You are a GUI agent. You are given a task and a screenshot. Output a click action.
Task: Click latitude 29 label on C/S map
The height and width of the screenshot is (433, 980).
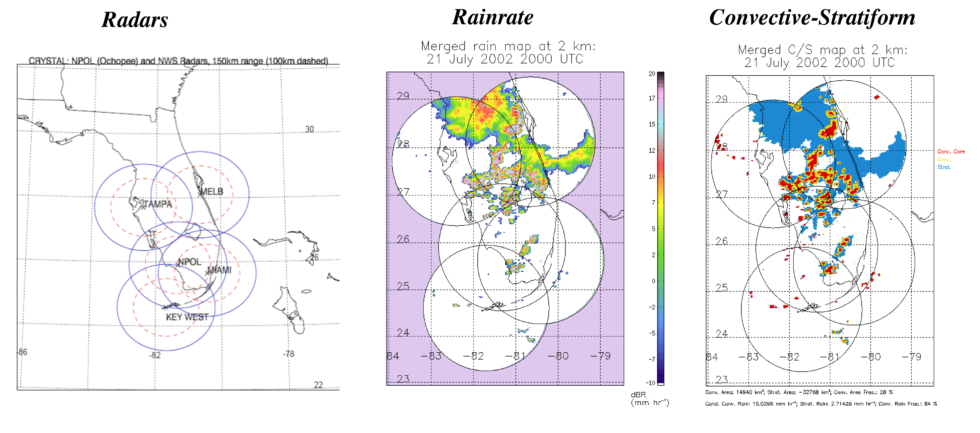pyautogui.click(x=721, y=99)
